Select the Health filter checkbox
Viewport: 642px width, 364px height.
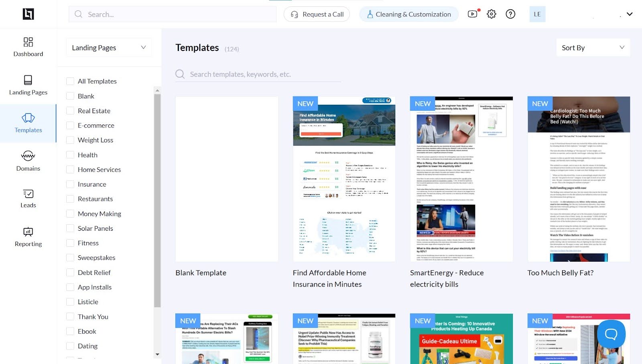(x=70, y=155)
